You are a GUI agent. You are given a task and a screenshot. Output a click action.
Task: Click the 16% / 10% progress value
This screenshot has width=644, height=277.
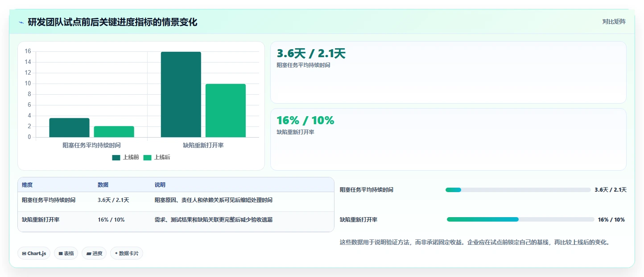(x=611, y=220)
